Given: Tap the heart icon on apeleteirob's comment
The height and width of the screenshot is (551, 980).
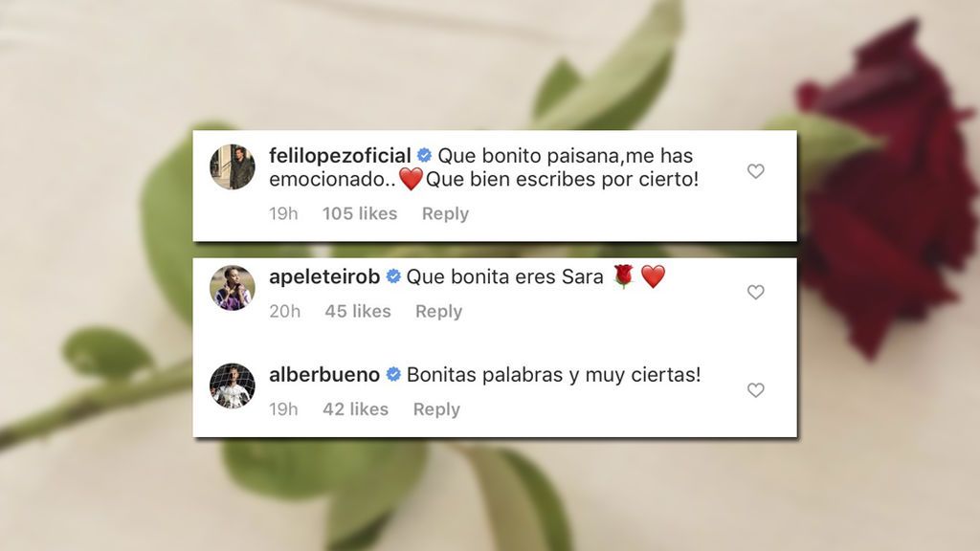Looking at the screenshot, I should tap(756, 293).
